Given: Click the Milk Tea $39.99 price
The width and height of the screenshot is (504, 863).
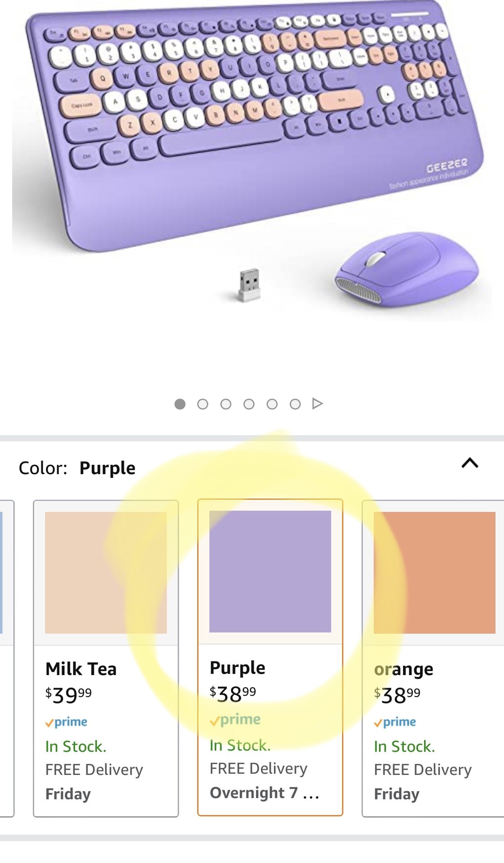Looking at the screenshot, I should pos(68,695).
